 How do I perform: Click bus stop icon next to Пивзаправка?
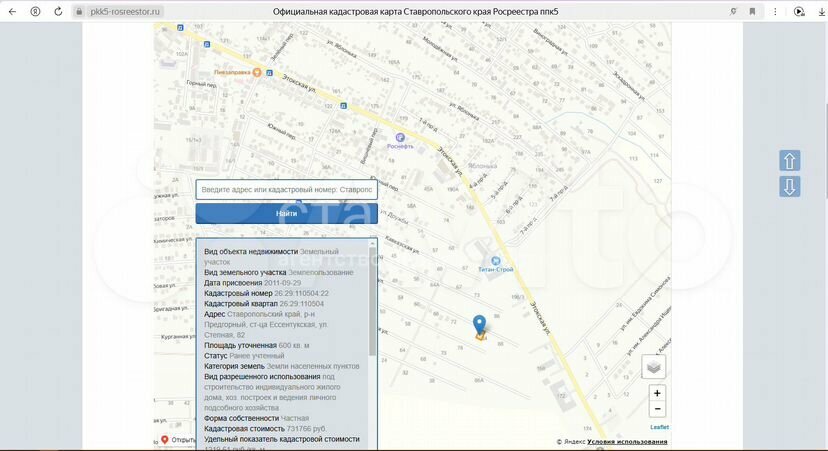[x=269, y=72]
